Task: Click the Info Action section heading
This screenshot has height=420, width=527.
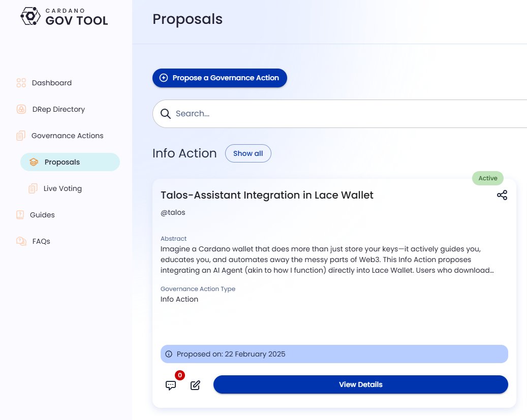Action: pos(184,153)
